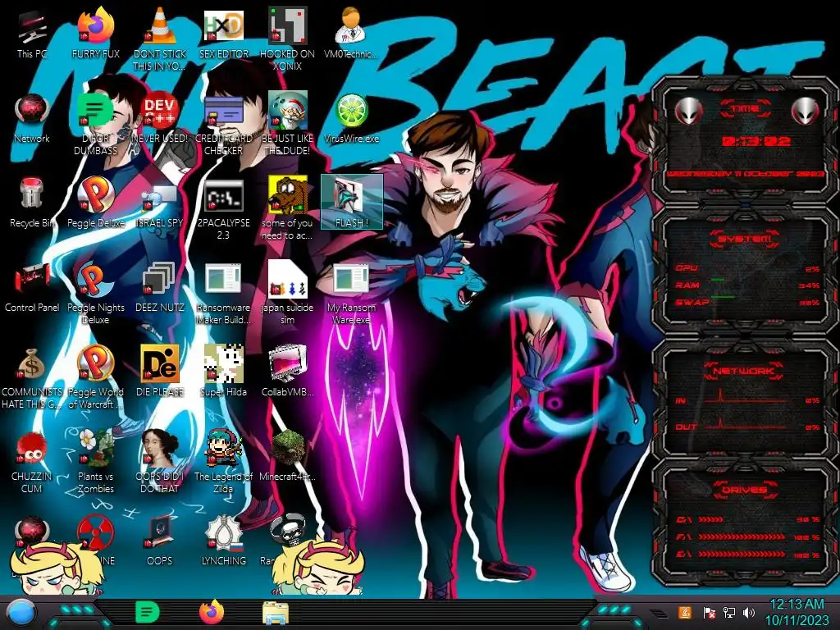Open the Control Panel desktop icon

tap(32, 288)
